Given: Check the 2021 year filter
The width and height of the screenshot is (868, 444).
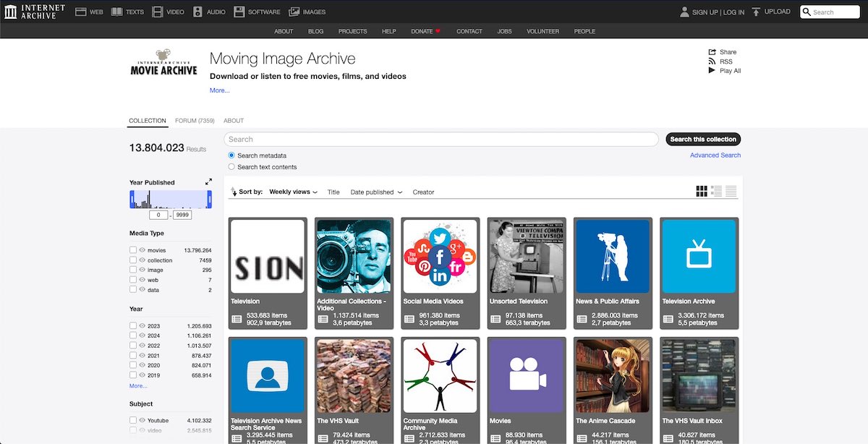Looking at the screenshot, I should 133,356.
